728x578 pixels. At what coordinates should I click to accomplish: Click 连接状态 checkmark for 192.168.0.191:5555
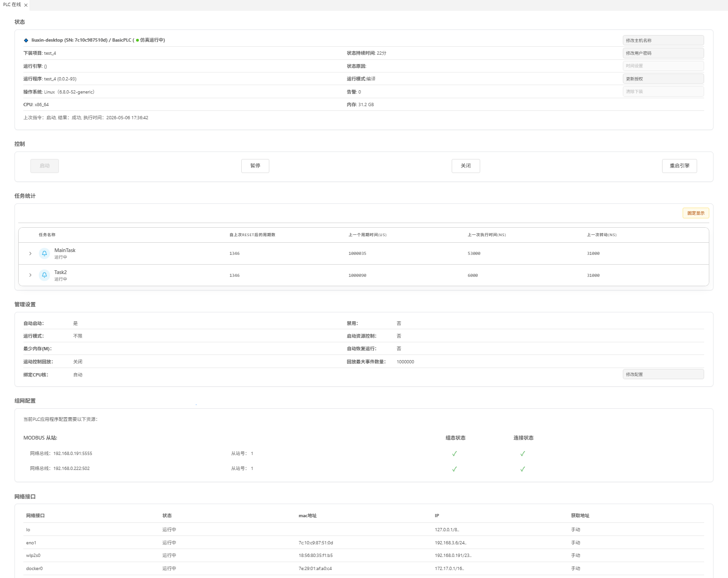523,454
